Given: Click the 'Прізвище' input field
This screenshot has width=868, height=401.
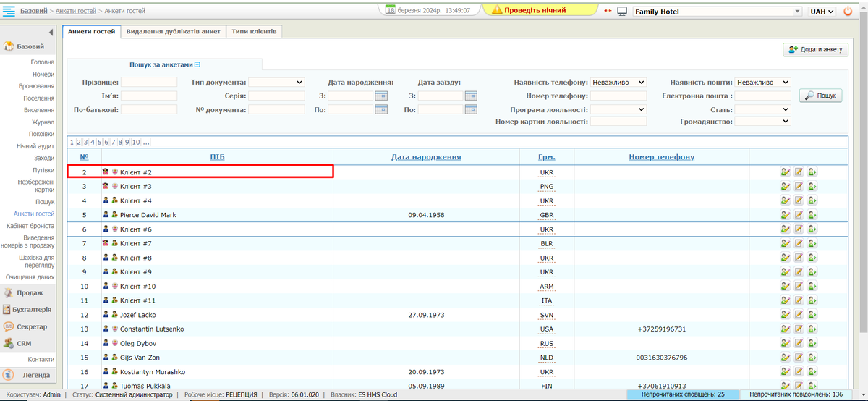Looking at the screenshot, I should (148, 83).
